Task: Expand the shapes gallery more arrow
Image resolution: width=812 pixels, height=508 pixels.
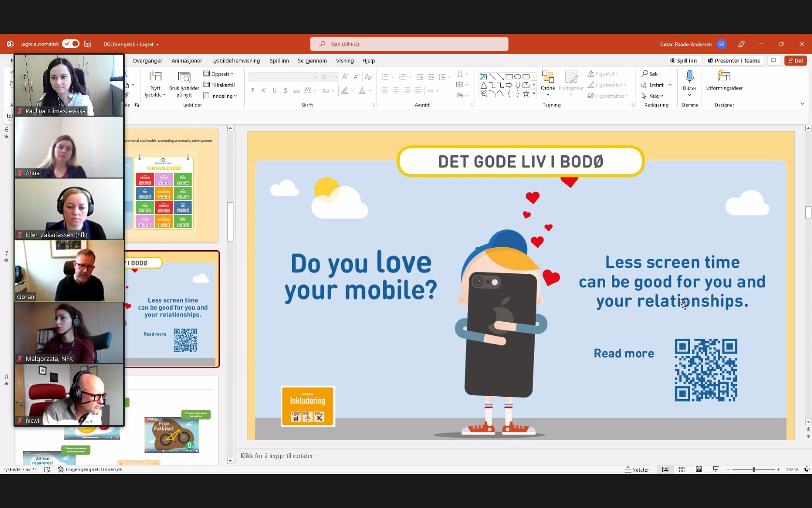Action: click(x=534, y=93)
